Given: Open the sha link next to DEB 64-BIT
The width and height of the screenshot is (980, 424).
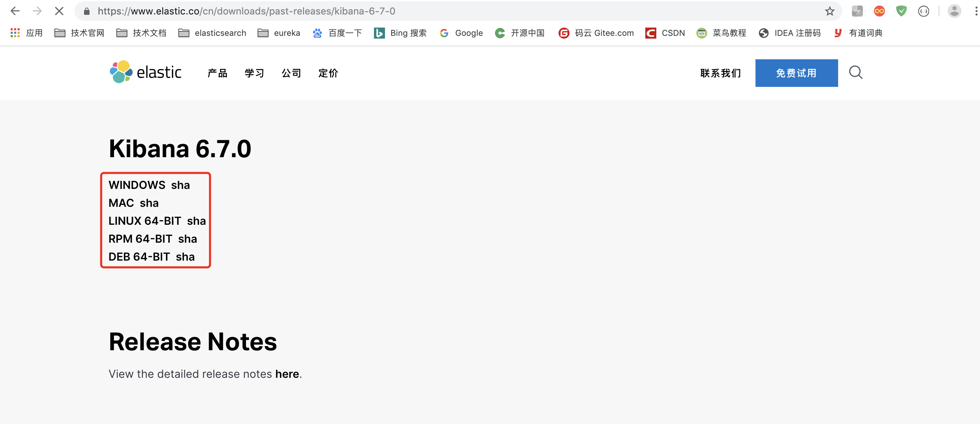Looking at the screenshot, I should 185,257.
